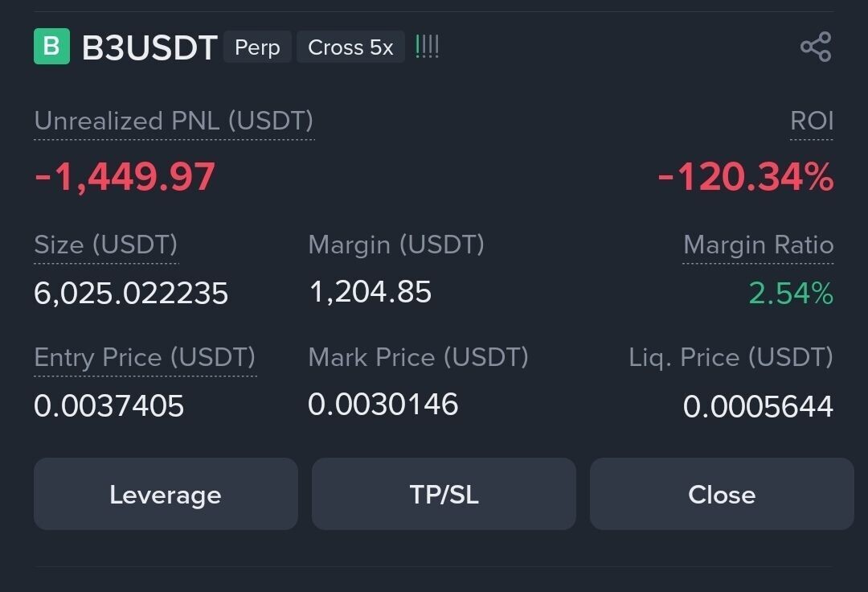
Task: Tap the share icon
Action: 815,47
